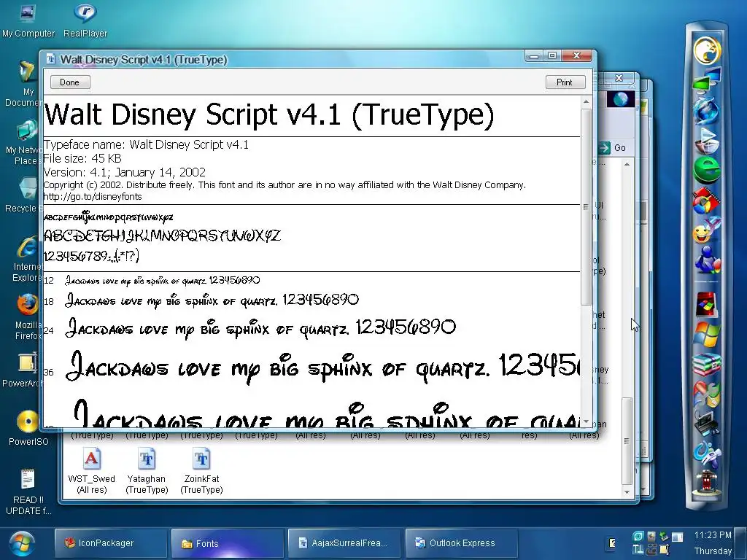
Task: Click the font viewer scroll up arrow
Action: pyautogui.click(x=586, y=102)
